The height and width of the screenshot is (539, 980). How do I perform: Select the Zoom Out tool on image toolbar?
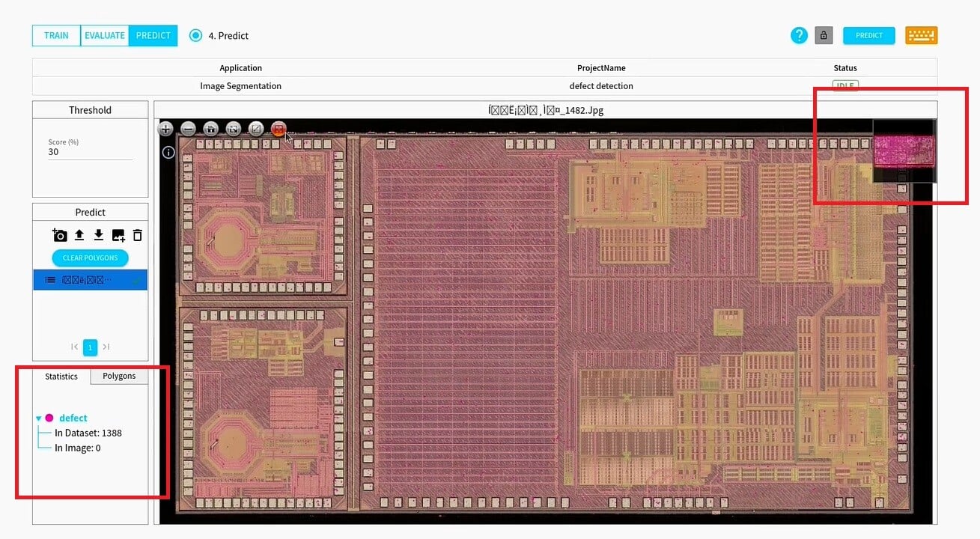pos(188,130)
